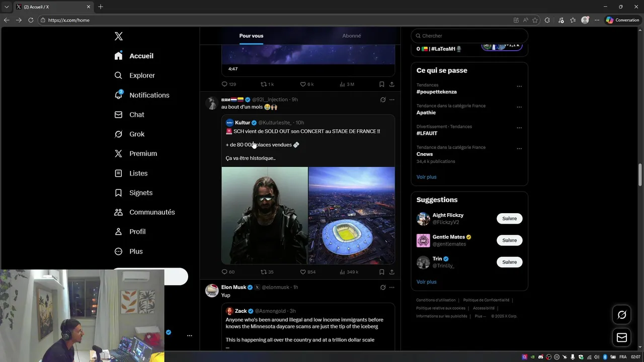Viewport: 644px width, 362px height.
Task: Expand the Plus menu in sidebar
Action: (x=128, y=251)
